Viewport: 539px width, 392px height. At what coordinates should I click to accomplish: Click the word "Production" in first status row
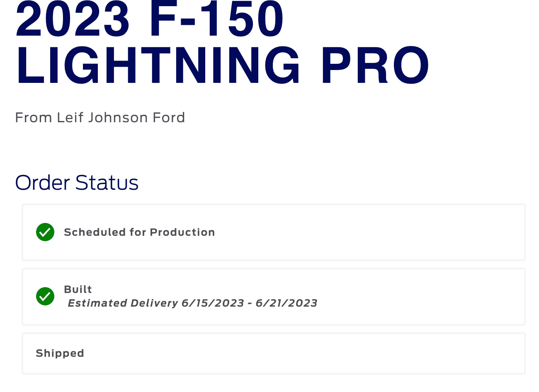click(x=182, y=232)
